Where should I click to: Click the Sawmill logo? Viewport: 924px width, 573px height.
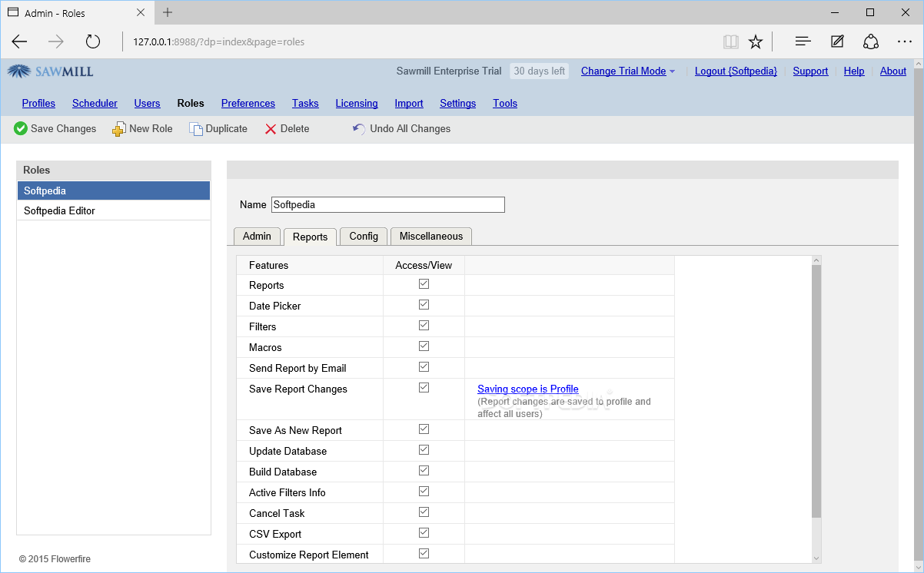tap(51, 71)
